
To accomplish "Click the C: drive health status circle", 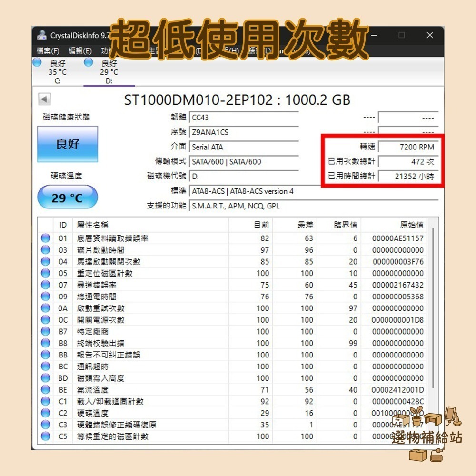I will (37, 62).
